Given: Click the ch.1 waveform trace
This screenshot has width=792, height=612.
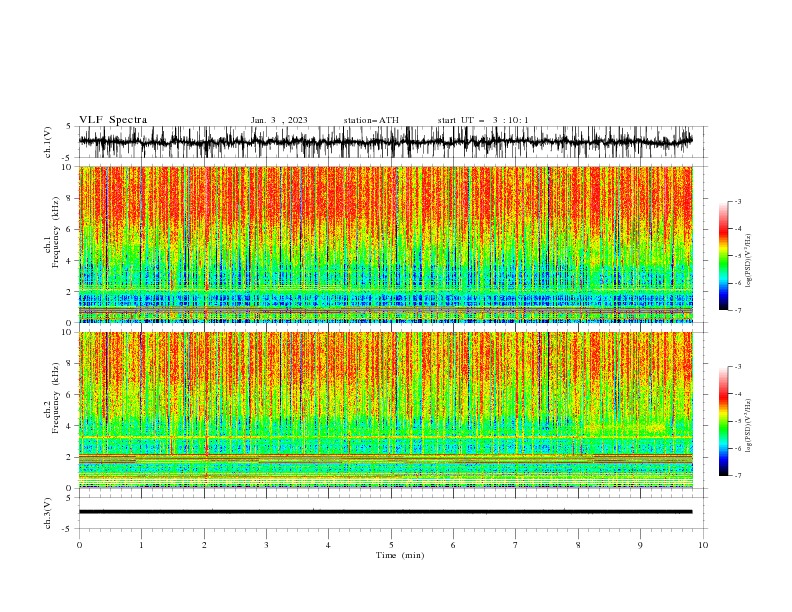Looking at the screenshot, I should (x=385, y=142).
